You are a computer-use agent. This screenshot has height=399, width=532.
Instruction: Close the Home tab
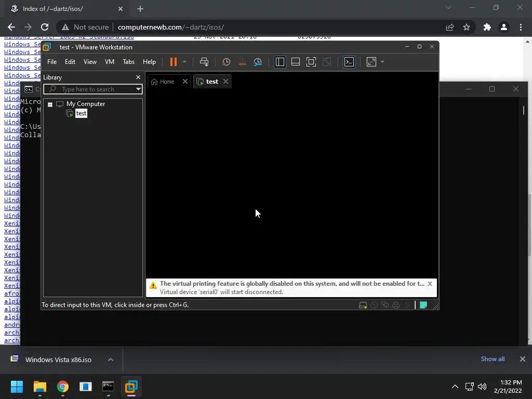[185, 82]
